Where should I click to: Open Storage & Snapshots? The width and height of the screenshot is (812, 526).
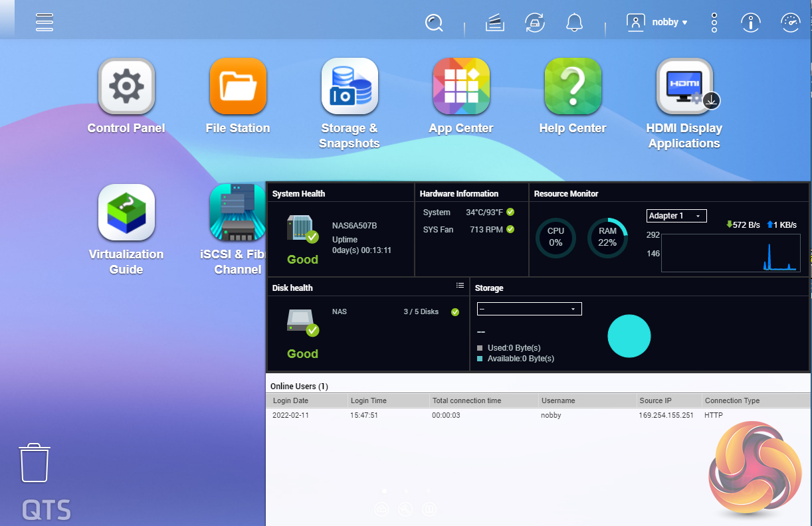[350, 86]
